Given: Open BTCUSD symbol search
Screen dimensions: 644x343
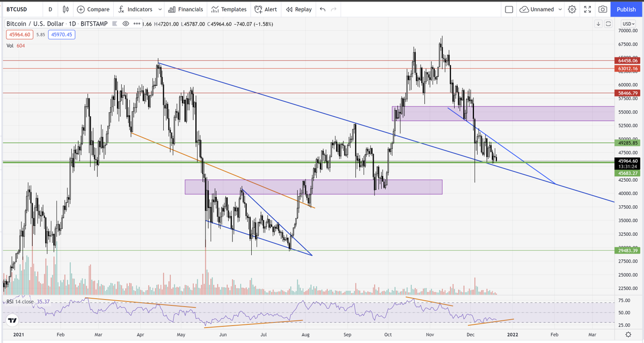Looking at the screenshot, I should pos(17,9).
